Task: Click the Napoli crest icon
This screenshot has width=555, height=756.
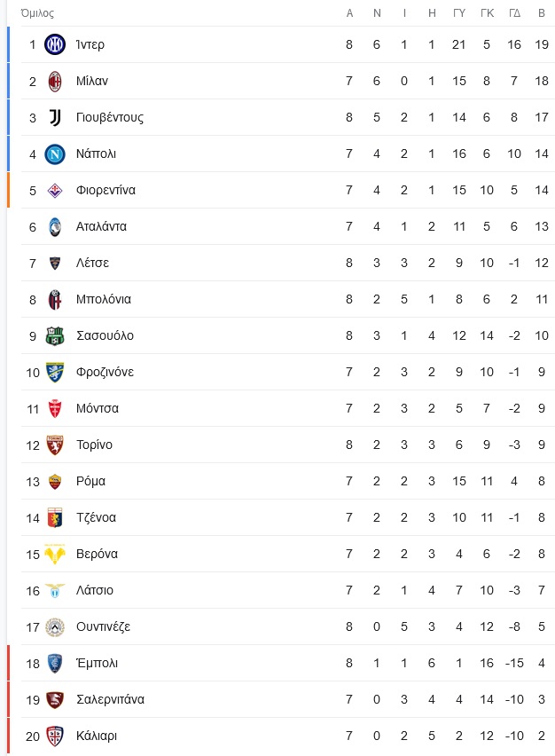Action: pos(55,154)
